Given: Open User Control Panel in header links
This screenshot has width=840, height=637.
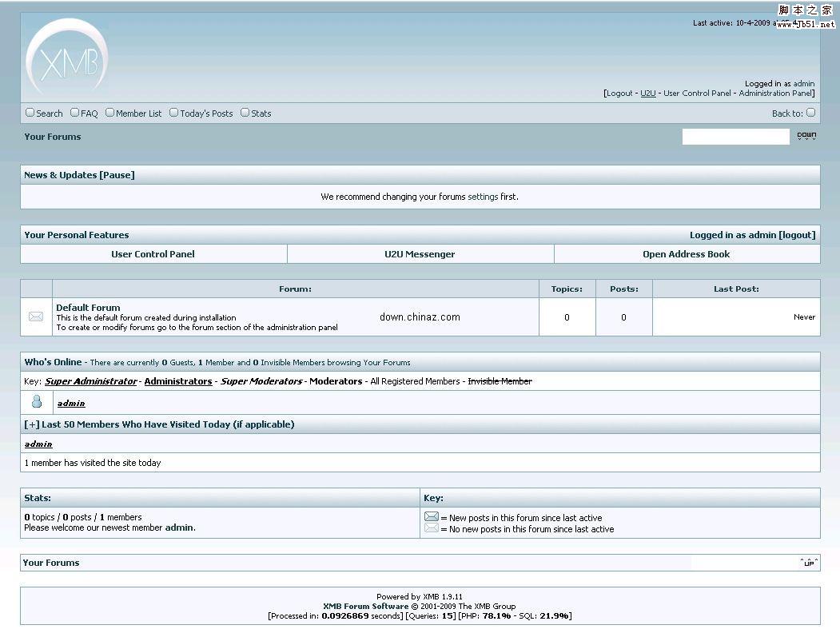Looking at the screenshot, I should coord(697,94).
